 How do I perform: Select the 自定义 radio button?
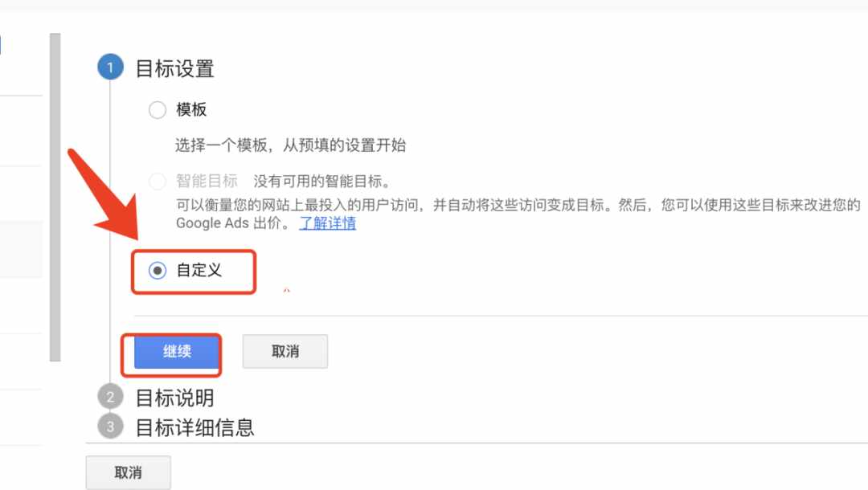tap(158, 271)
